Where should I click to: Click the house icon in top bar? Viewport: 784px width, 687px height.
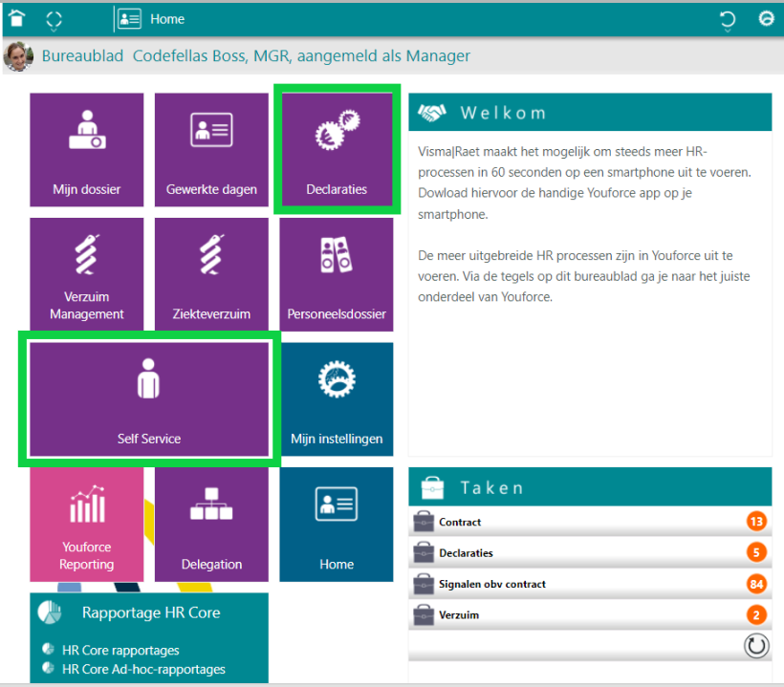point(17,18)
